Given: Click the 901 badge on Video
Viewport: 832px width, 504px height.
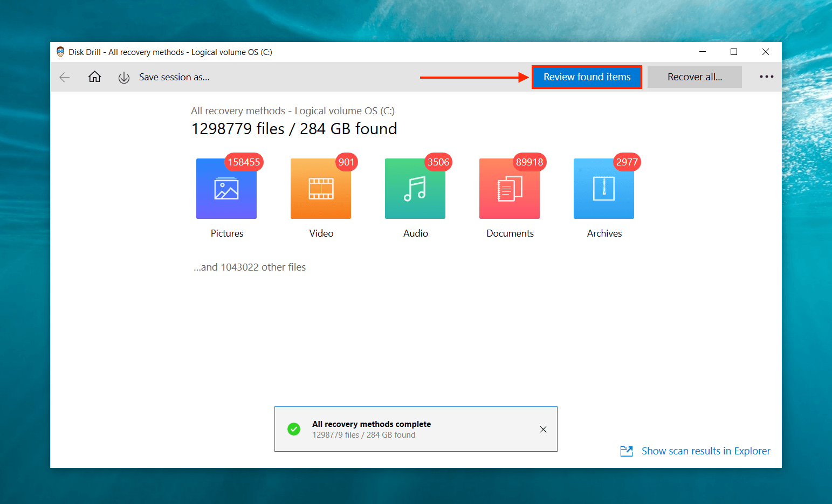Looking at the screenshot, I should point(346,162).
